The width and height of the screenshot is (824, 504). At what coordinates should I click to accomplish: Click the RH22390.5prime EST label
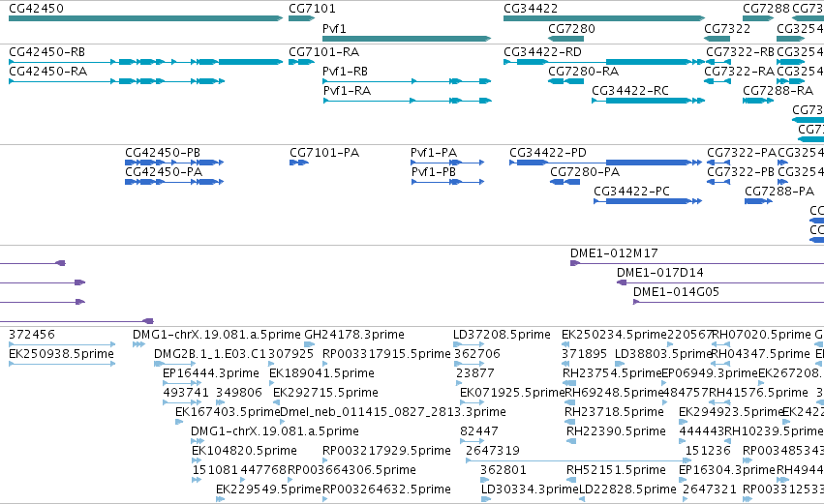click(x=616, y=432)
